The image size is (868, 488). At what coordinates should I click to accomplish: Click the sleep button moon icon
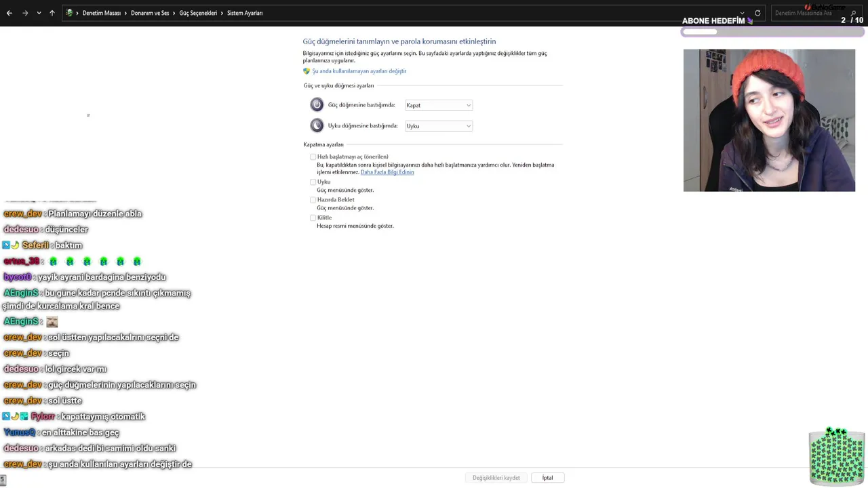(x=317, y=125)
